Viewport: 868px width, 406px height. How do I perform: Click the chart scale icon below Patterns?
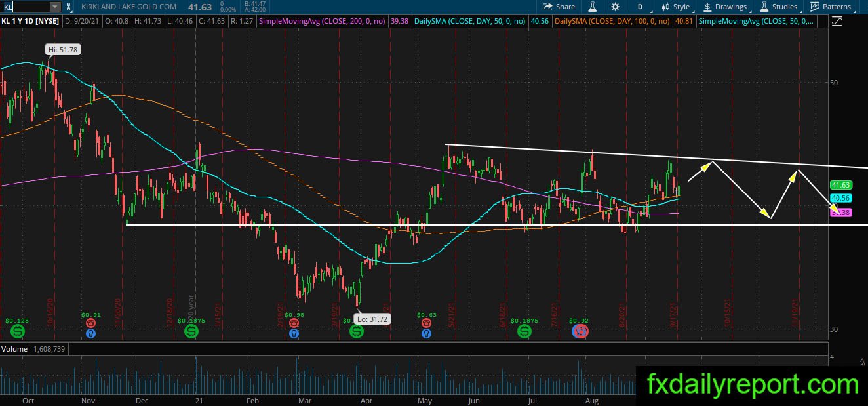[837, 22]
